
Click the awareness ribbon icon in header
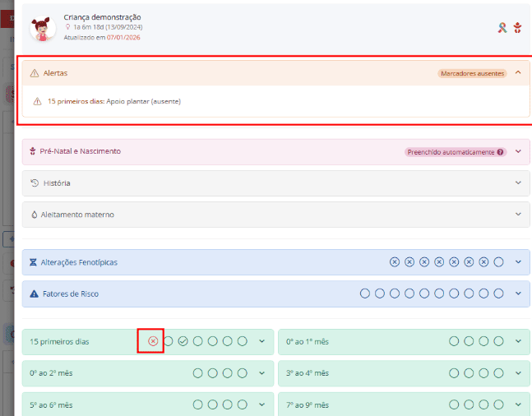502,28
